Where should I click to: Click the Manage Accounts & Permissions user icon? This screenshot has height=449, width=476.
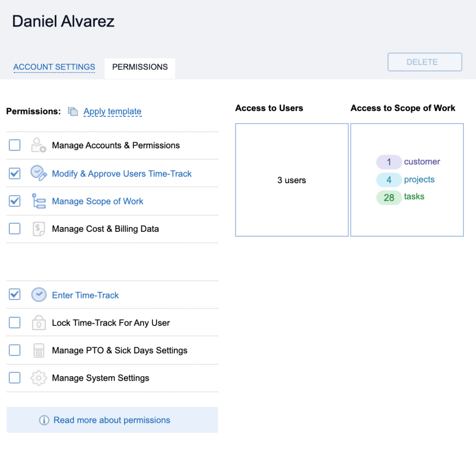pyautogui.click(x=39, y=145)
